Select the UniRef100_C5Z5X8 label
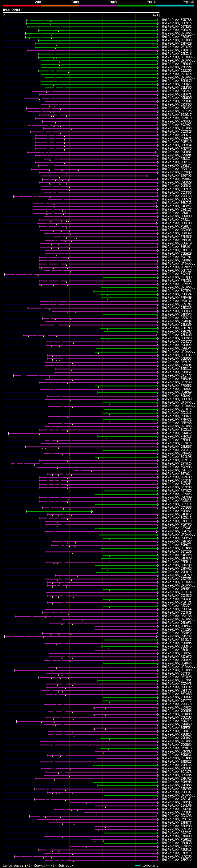The width and height of the screenshot is (197, 868). point(176,132)
